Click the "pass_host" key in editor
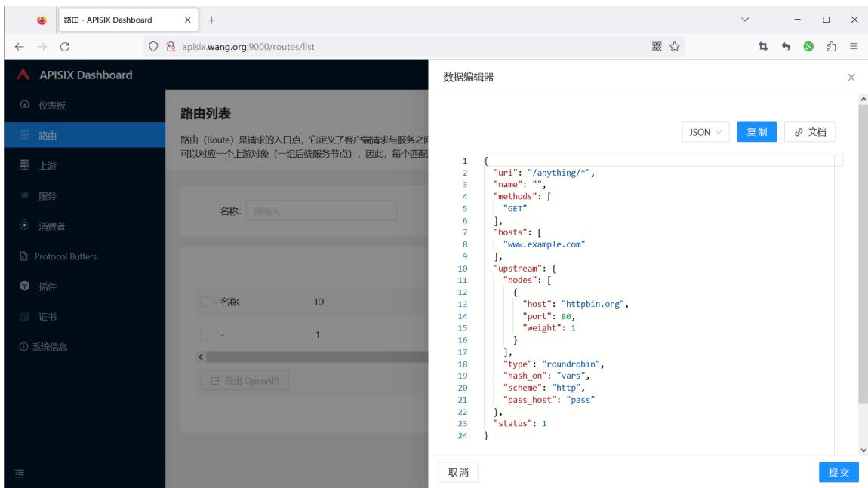868x488 pixels. [x=530, y=400]
